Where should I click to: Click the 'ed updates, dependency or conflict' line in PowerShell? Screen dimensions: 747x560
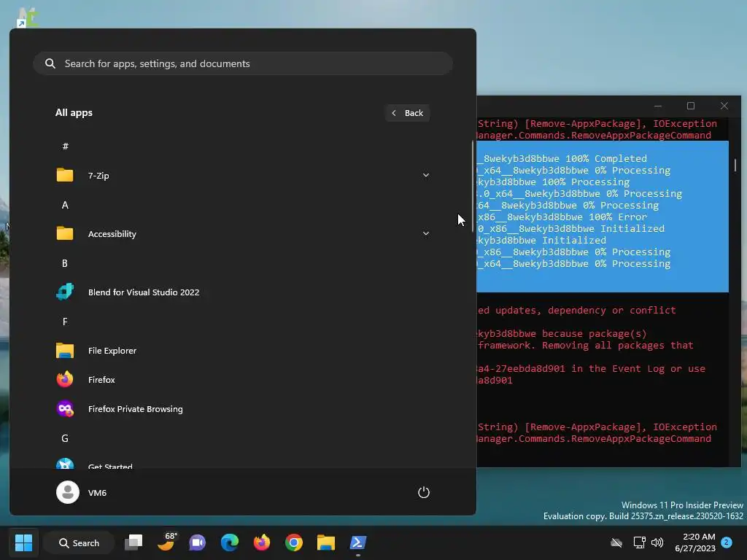click(x=576, y=310)
